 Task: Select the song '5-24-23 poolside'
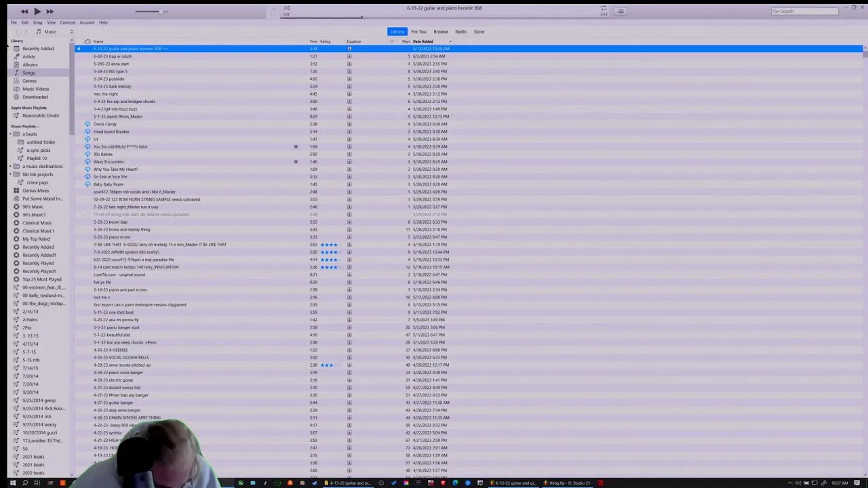(x=108, y=79)
